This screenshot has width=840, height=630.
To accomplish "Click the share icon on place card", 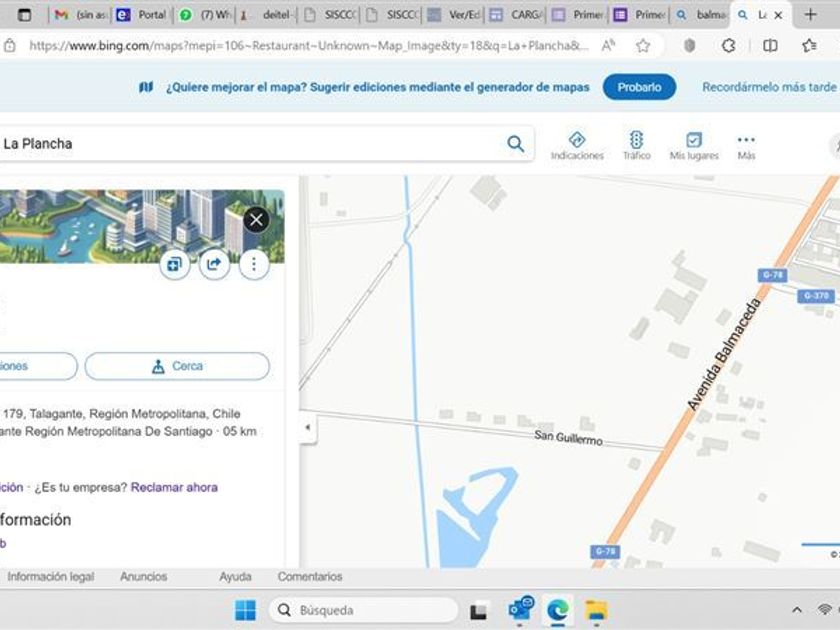I will click(x=214, y=264).
